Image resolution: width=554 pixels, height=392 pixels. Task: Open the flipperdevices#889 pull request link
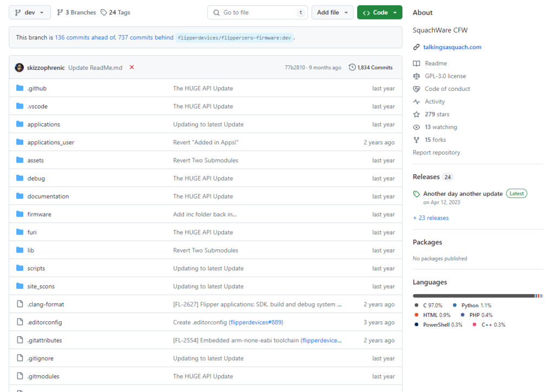pyautogui.click(x=256, y=322)
